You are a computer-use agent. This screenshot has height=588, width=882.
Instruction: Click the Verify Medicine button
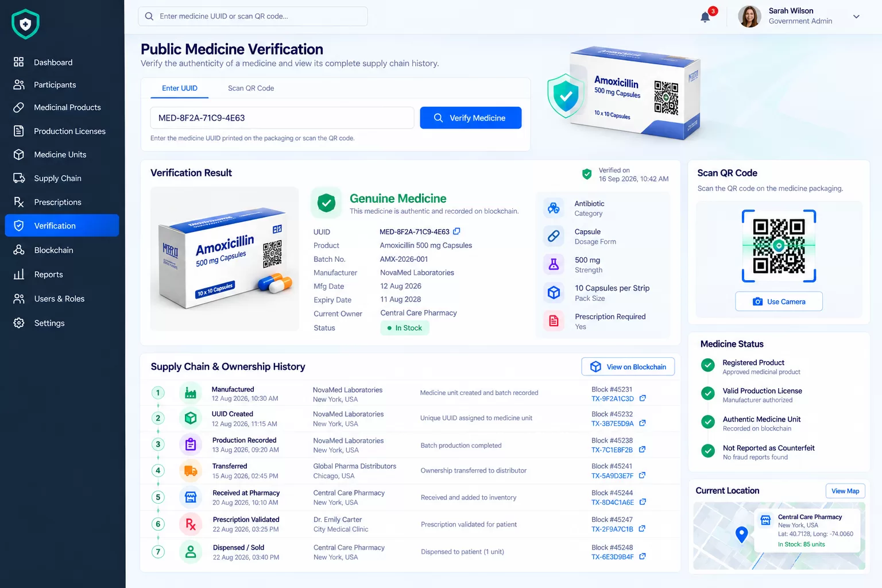[470, 118]
